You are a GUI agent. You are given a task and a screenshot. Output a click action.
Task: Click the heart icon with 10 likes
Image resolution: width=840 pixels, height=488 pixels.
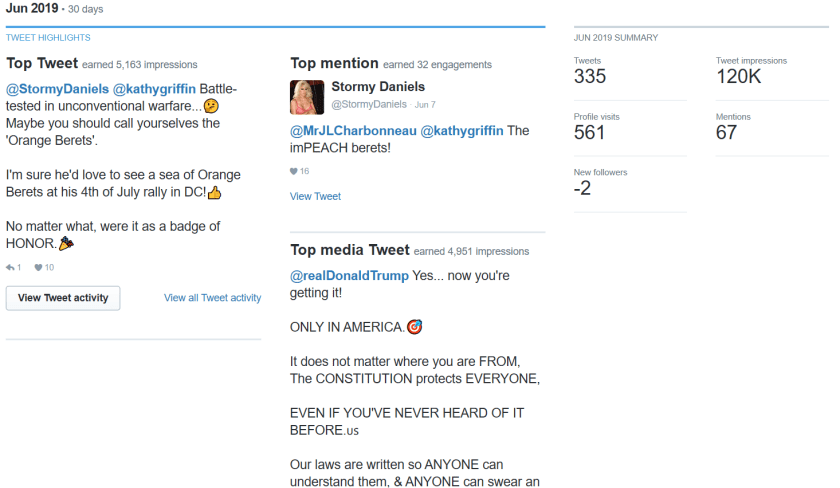[x=38, y=267]
